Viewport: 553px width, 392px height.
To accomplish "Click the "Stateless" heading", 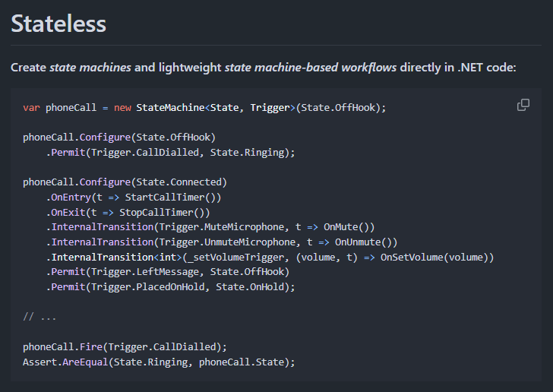I will coord(58,24).
